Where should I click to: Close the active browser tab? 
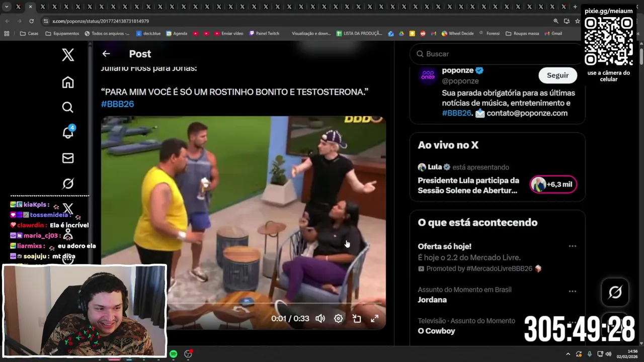30,7
